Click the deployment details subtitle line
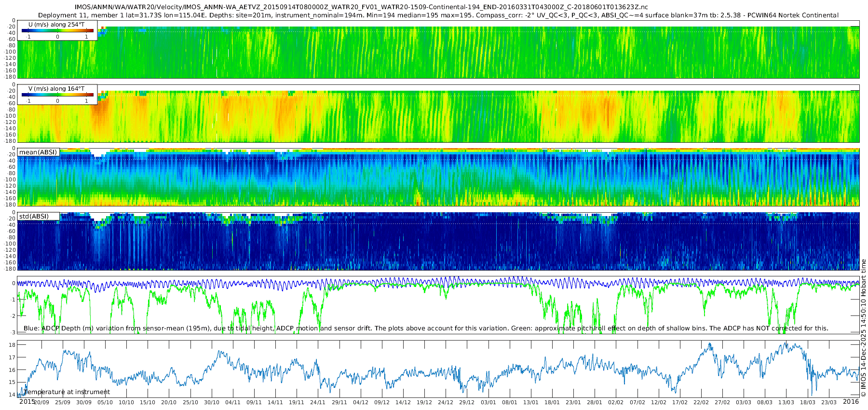 point(438,15)
